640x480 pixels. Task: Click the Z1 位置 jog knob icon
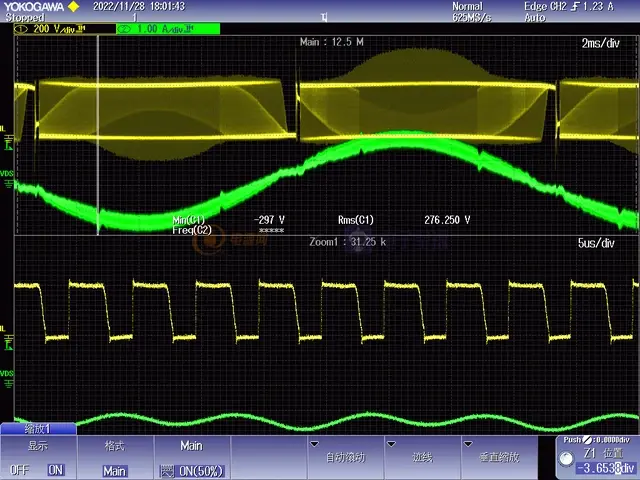pyautogui.click(x=567, y=458)
